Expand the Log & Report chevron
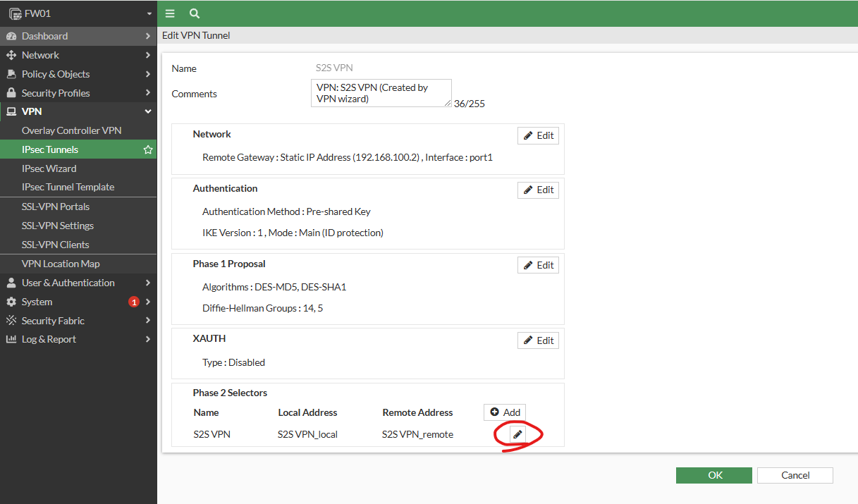Screen dimensions: 858x504 click(148, 339)
